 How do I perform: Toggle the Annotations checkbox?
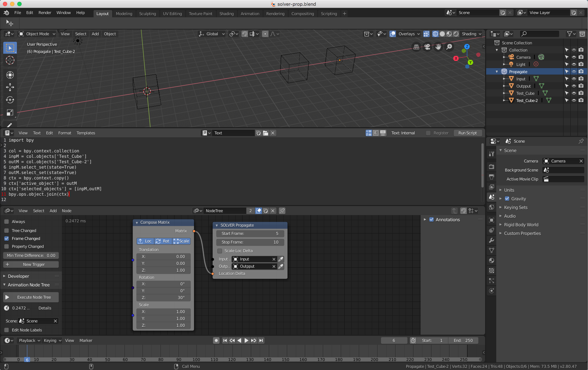[x=431, y=219]
